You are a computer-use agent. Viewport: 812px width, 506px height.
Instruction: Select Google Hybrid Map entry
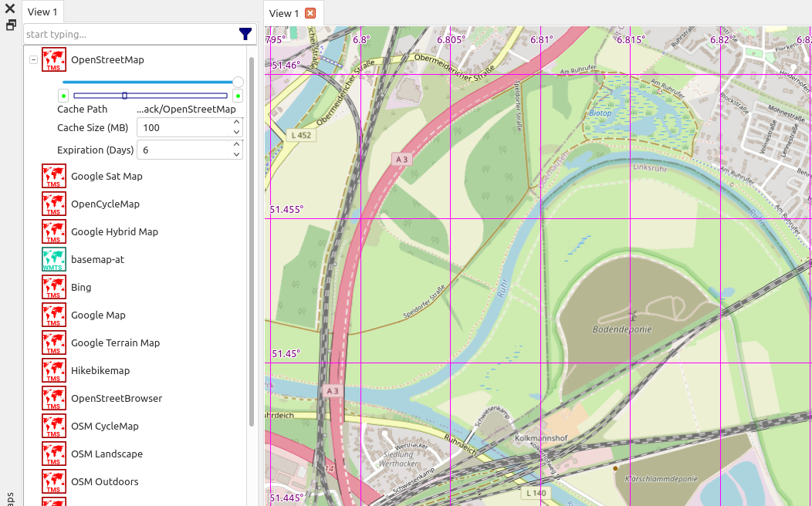[114, 232]
